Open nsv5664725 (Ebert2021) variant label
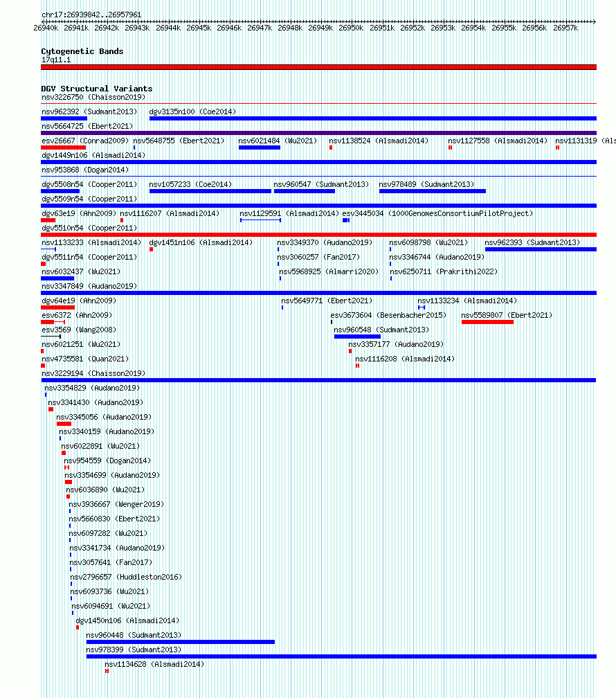This screenshot has width=616, height=698. 87,127
